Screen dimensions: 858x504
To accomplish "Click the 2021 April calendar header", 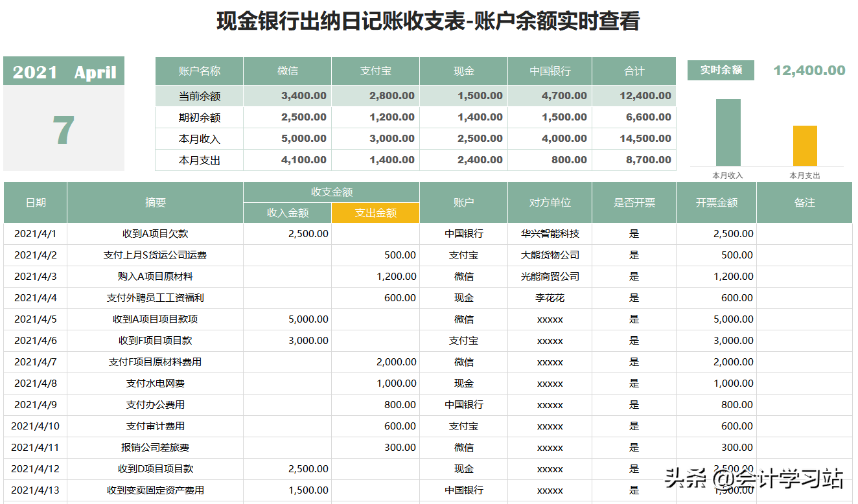I will point(64,72).
